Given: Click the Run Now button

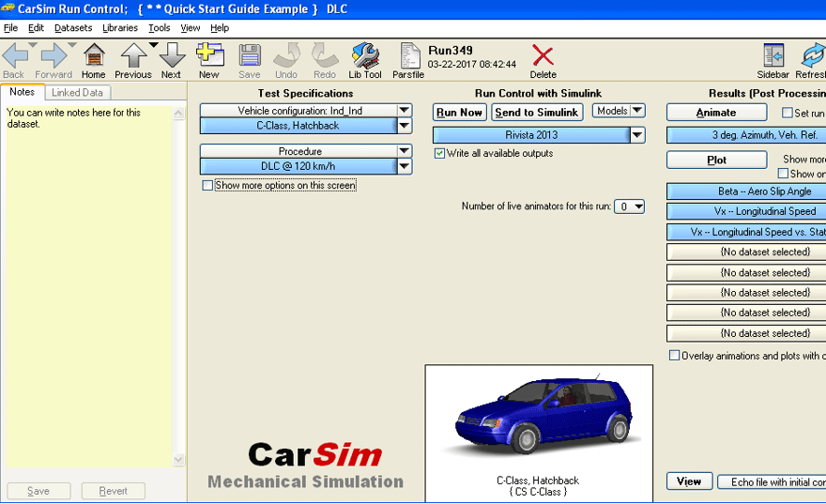Looking at the screenshot, I should point(459,113).
